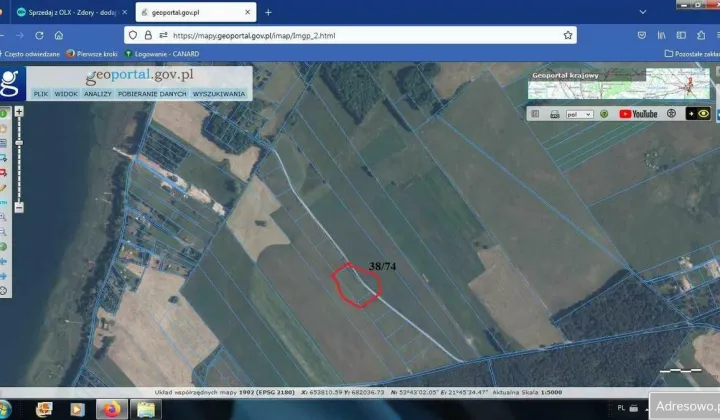Select the blue arrow selection tool
720x420 pixels.
coord(3,158)
